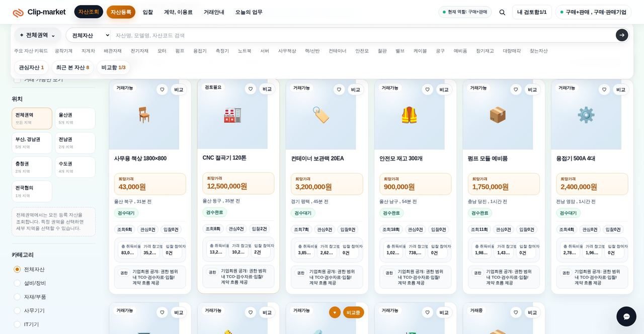
Task: Go to the 자산조회 tab
Action: point(89,12)
